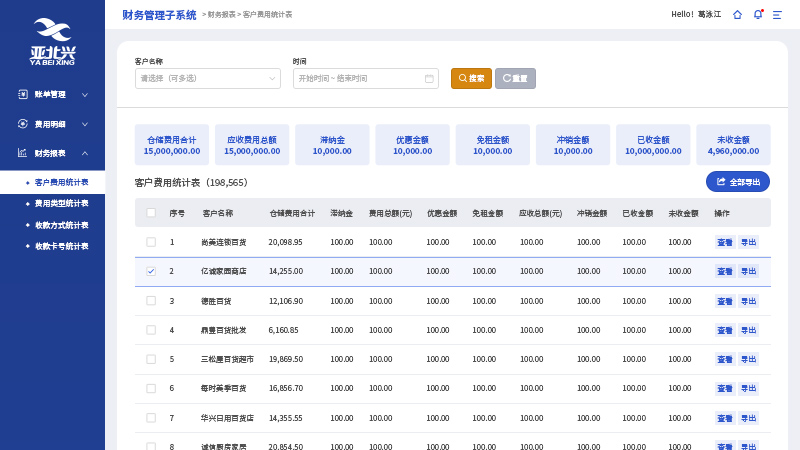
Task: Click the 费用明细 sidebar icon
Action: coord(23,124)
